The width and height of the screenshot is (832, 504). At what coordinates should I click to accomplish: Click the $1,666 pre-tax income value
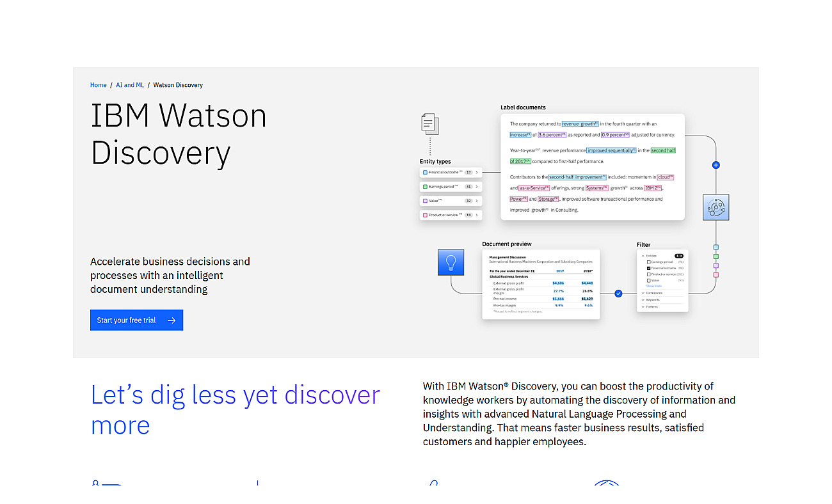558,299
